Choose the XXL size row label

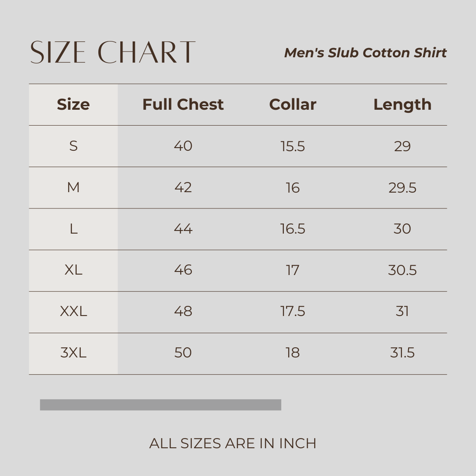tap(73, 311)
